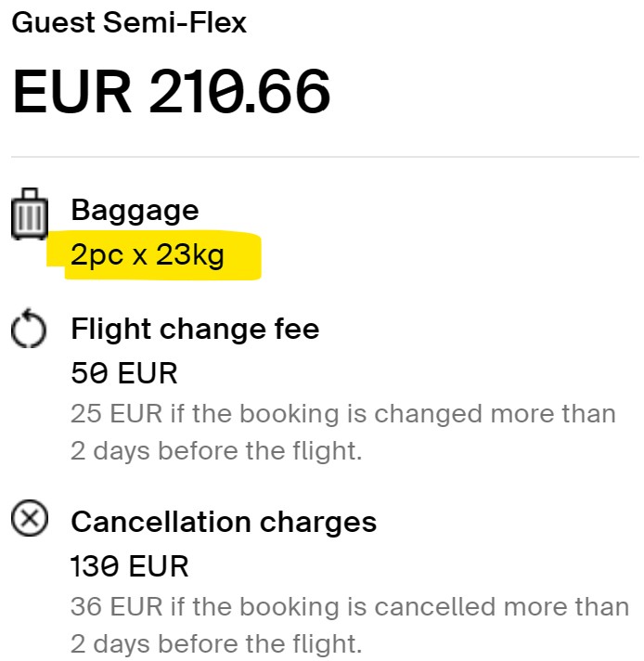Screen dimensions: 644x661
Task: Click the circular arrow flight change icon
Action: click(x=29, y=329)
